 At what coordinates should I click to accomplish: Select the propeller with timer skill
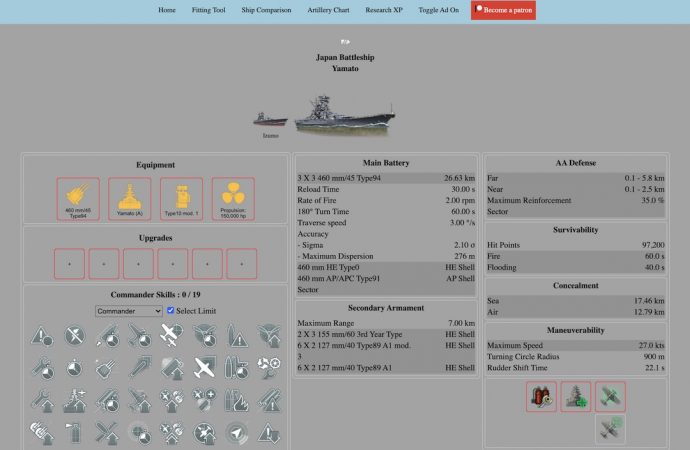(204, 336)
